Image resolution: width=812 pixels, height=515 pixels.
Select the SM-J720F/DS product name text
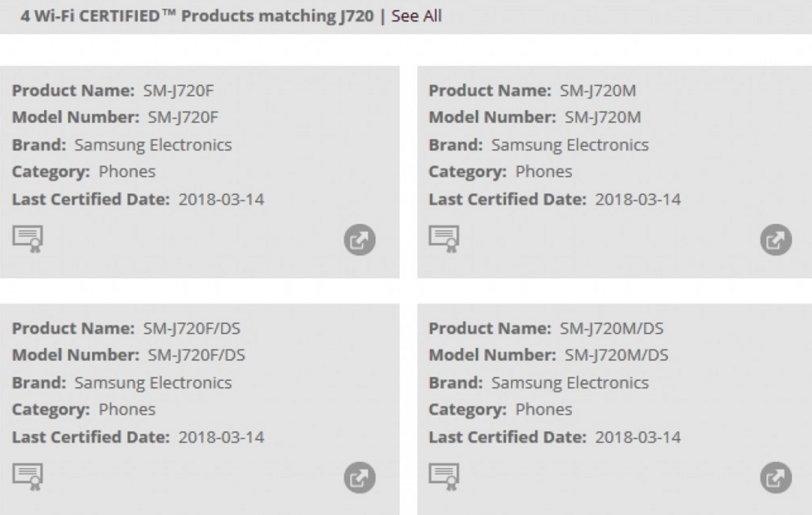(x=191, y=328)
